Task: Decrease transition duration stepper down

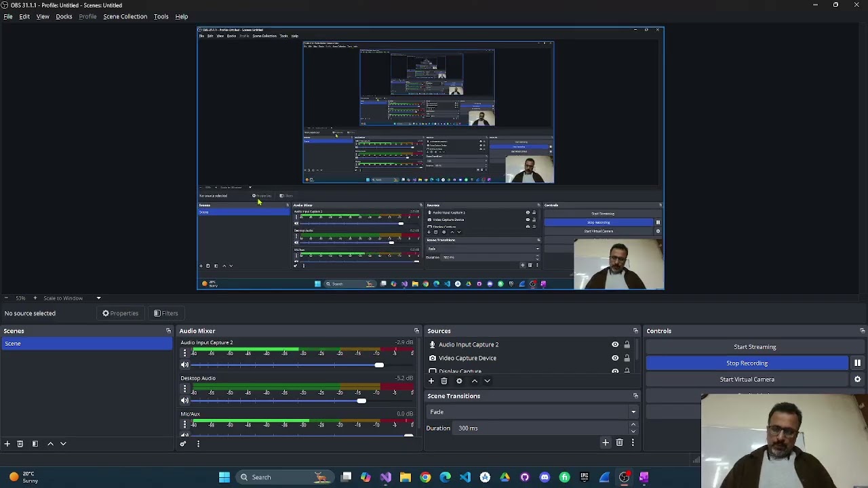Action: pos(633,431)
